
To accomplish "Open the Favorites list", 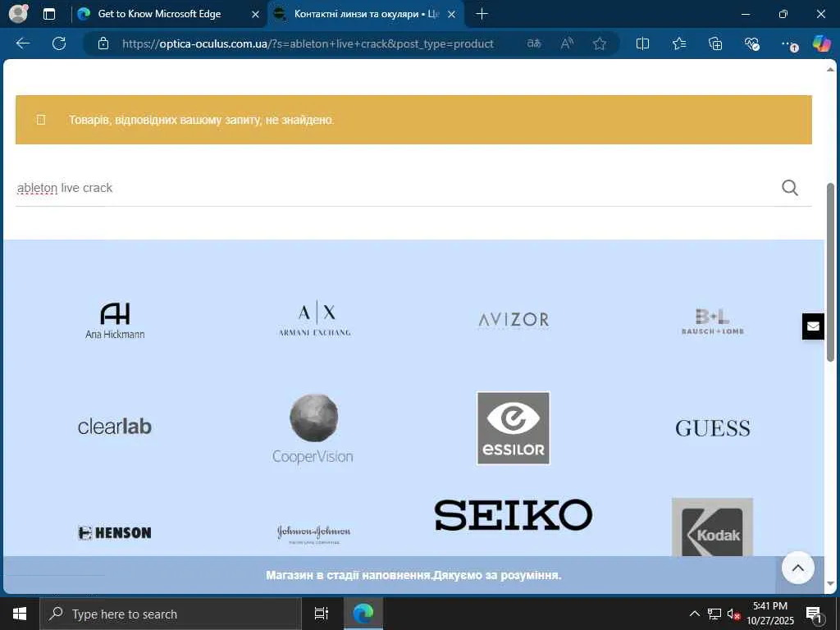I will coord(678,43).
